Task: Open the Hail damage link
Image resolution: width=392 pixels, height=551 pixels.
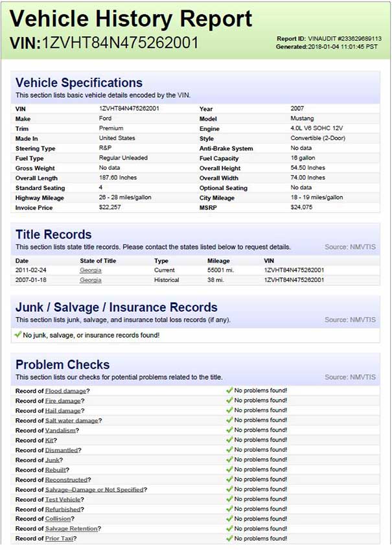Action: [x=63, y=410]
